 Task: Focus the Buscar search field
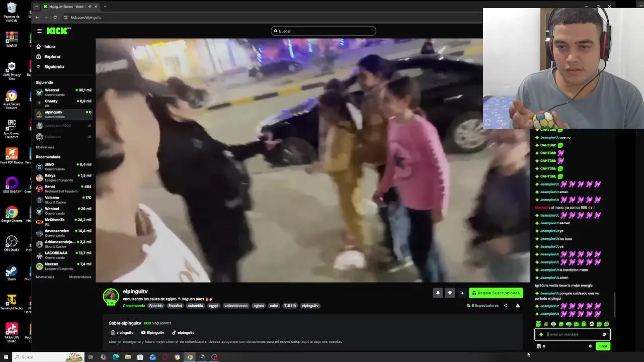click(x=324, y=31)
